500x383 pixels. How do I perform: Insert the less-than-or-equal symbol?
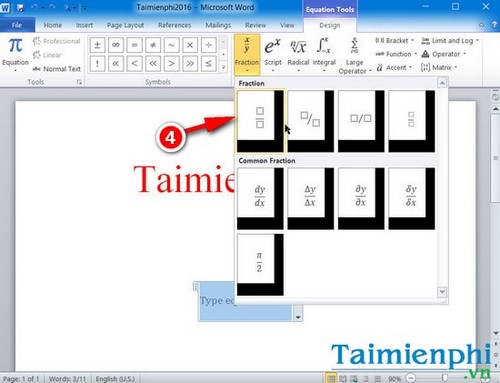tap(208, 63)
